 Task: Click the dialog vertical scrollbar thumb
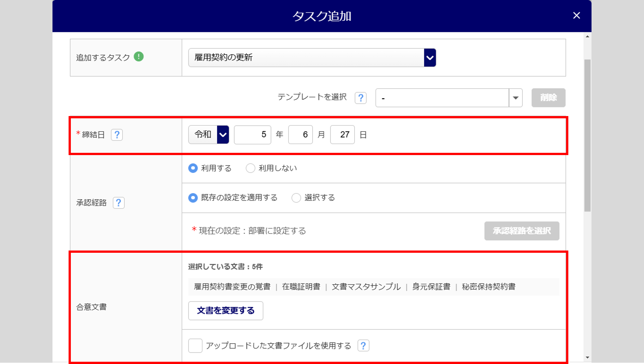[587, 135]
